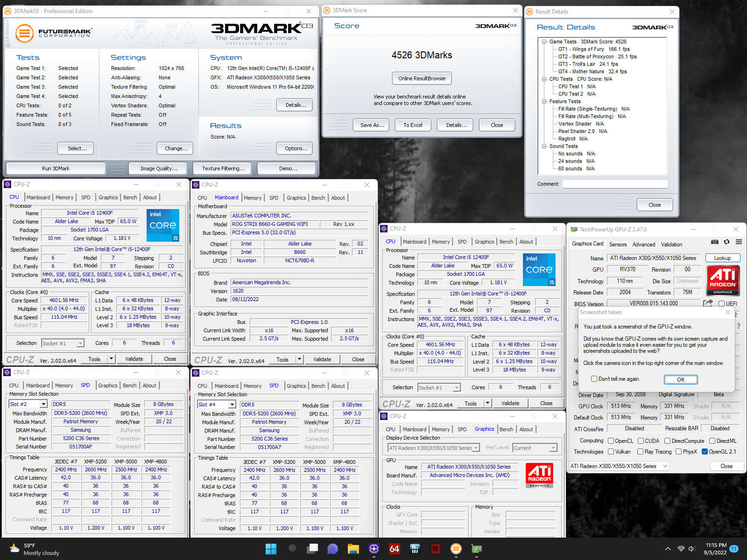
Task: Open Memory tab in CPU-Z Mainboard window
Action: tap(253, 198)
